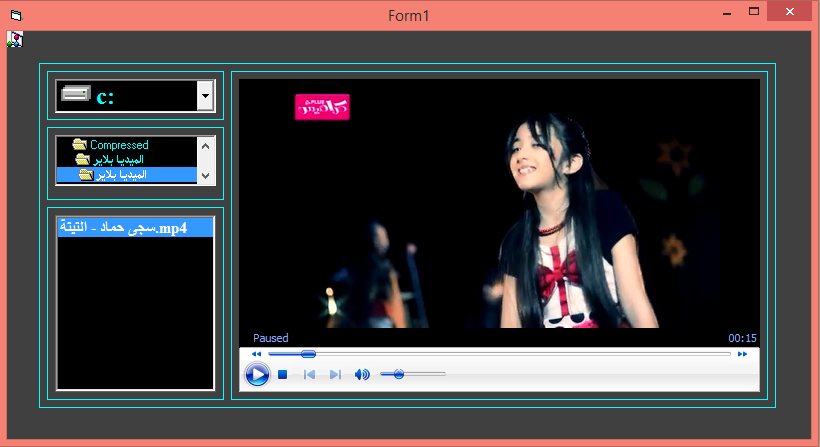Click the rewind double-arrow icon

pyautogui.click(x=256, y=354)
